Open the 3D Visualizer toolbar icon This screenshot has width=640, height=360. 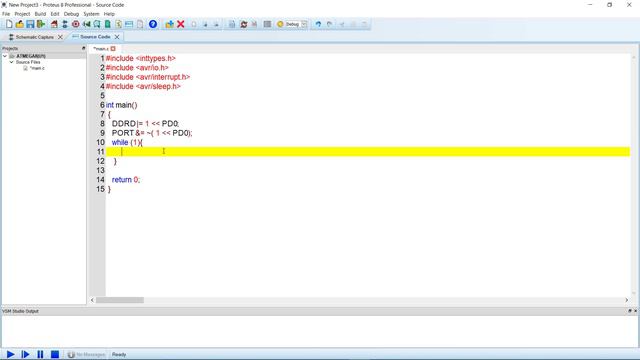[x=87, y=24]
